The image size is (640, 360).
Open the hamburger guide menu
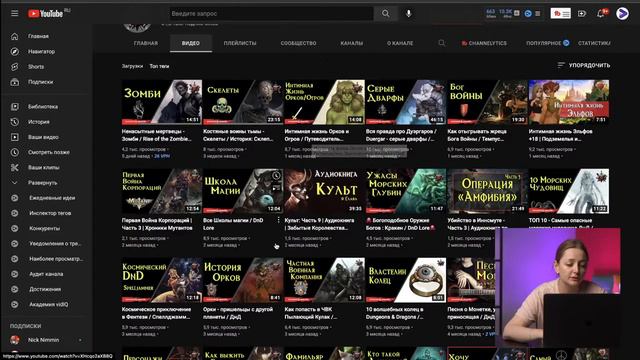[15, 13]
